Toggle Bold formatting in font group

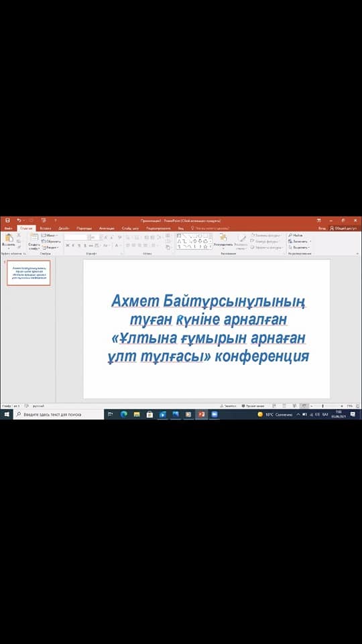click(x=67, y=246)
